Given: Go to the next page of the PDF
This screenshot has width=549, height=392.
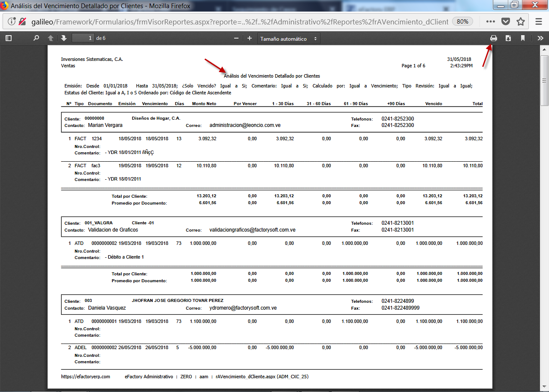Looking at the screenshot, I should tap(64, 38).
